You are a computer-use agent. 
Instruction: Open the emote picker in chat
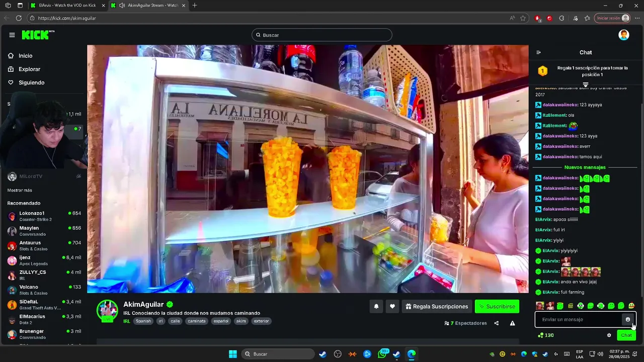coord(627,319)
